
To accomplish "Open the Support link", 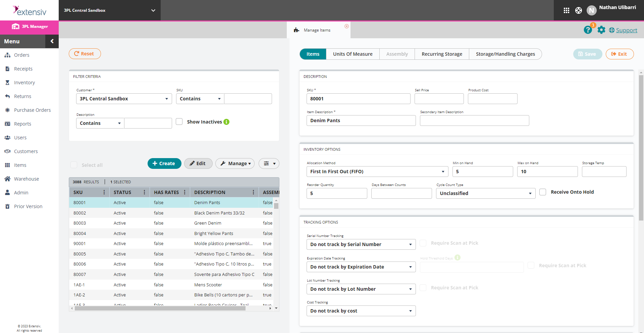I will click(627, 30).
